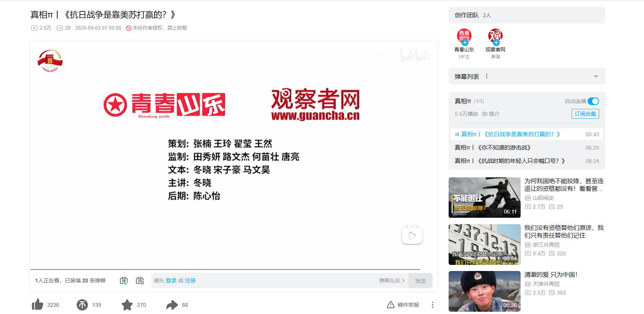Click the coin donation icon
Screen dimensions: 644x314
point(82,305)
